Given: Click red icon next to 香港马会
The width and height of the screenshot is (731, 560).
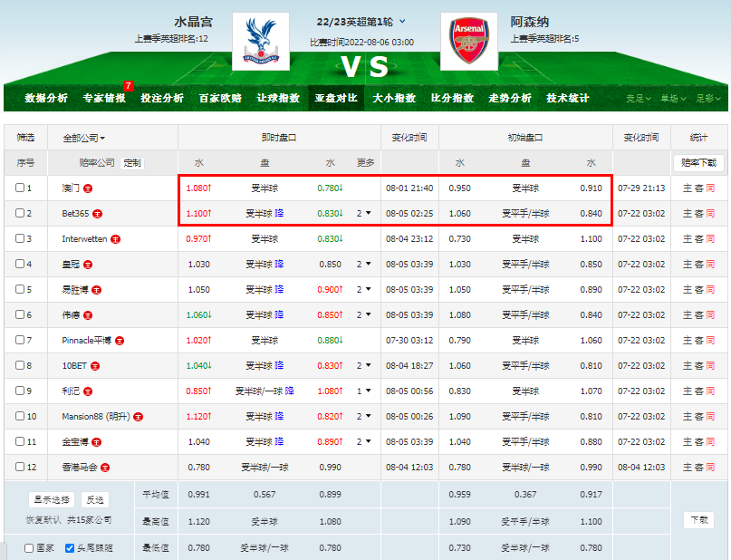Looking at the screenshot, I should (105, 468).
